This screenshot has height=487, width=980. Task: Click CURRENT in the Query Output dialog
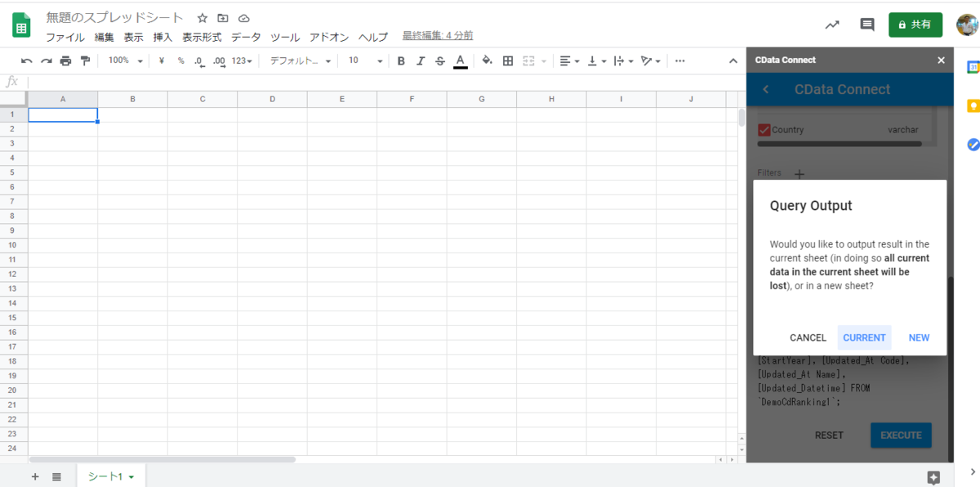pyautogui.click(x=864, y=337)
